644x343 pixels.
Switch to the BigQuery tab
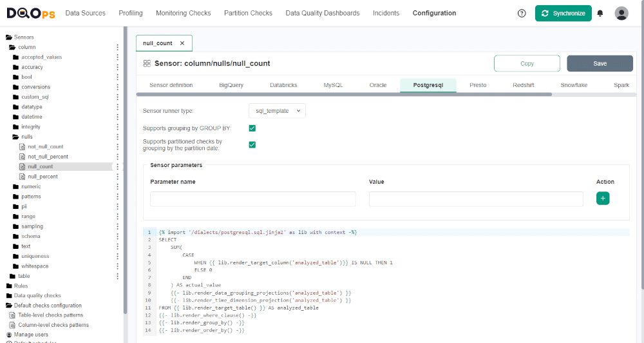pos(231,85)
